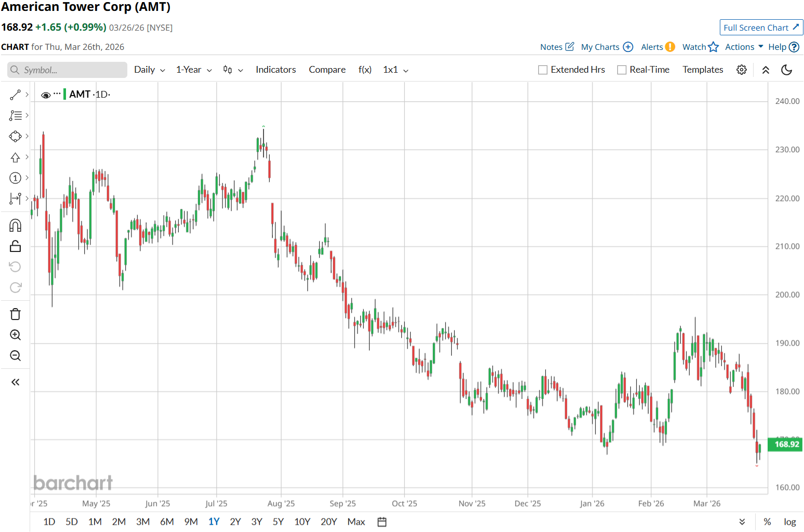Open the Help link
This screenshot has width=804, height=532.
[784, 47]
